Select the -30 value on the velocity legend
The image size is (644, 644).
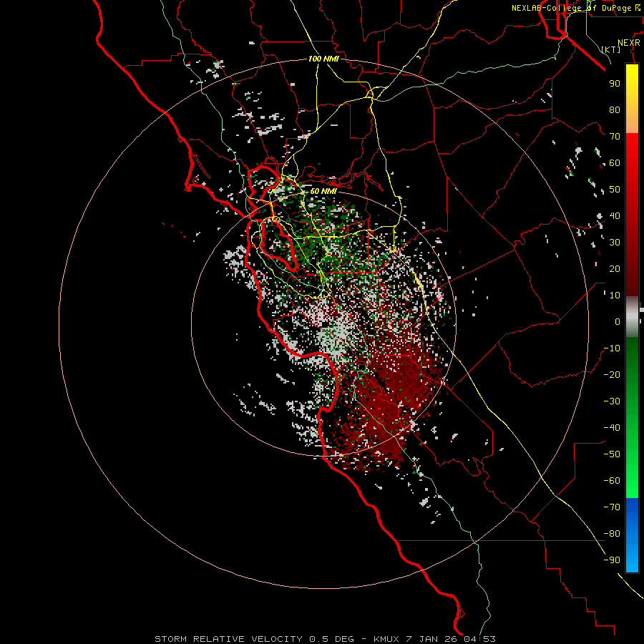tap(612, 401)
